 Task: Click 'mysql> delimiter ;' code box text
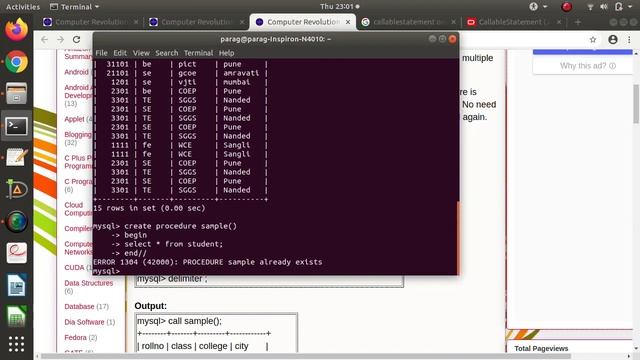[172, 279]
